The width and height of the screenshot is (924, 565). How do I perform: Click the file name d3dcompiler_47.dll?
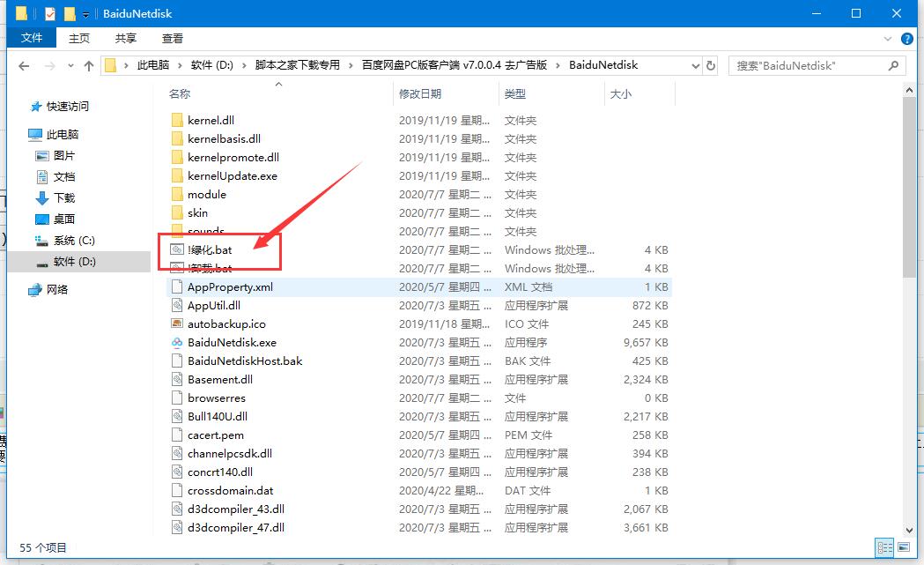click(236, 527)
